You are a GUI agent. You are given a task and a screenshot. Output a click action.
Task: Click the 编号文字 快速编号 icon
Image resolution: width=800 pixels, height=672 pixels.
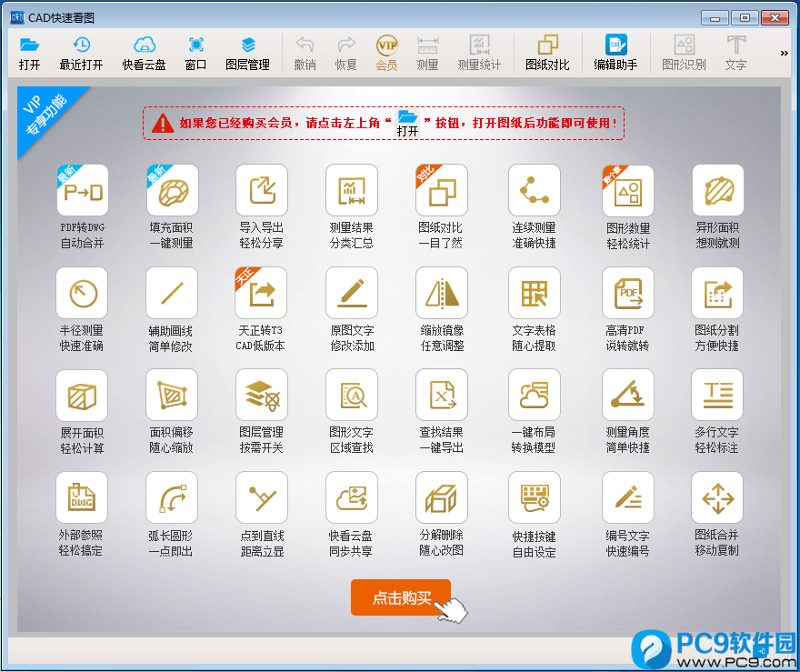[628, 497]
